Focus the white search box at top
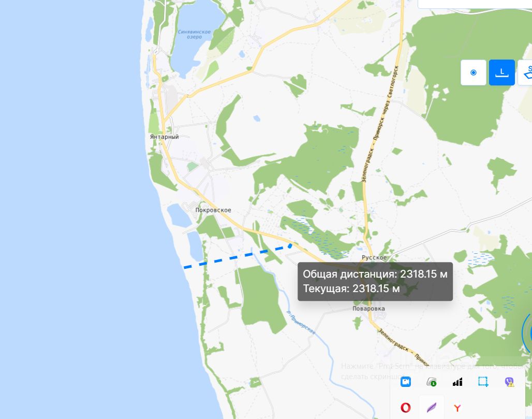Viewport: 532px width, 419px height. click(x=475, y=4)
